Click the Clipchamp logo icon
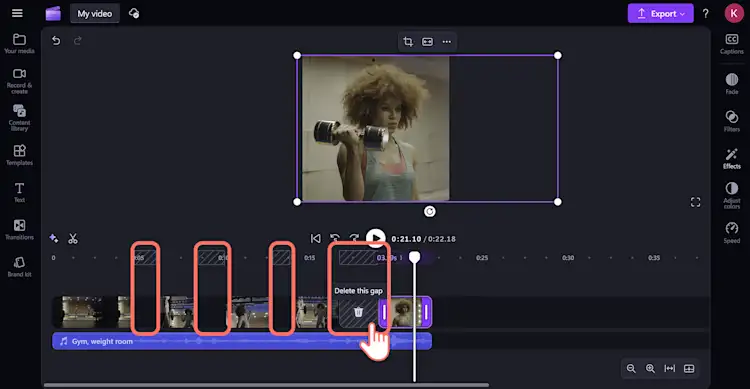This screenshot has height=389, width=750. pyautogui.click(x=53, y=13)
